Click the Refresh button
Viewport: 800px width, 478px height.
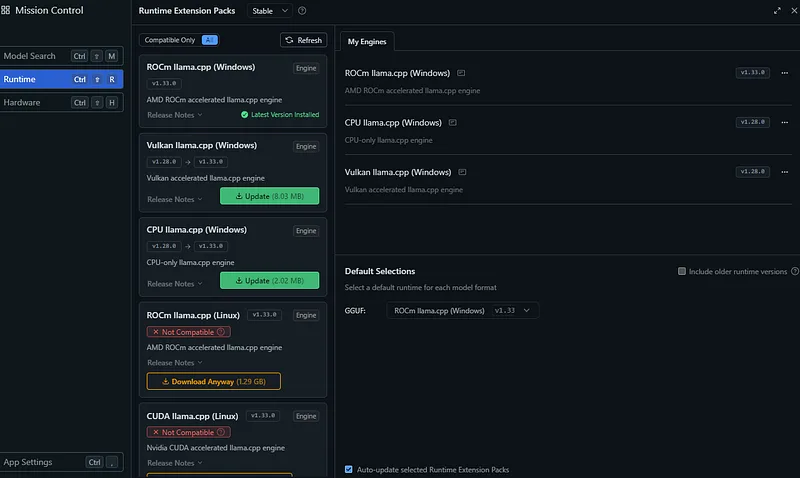point(304,40)
